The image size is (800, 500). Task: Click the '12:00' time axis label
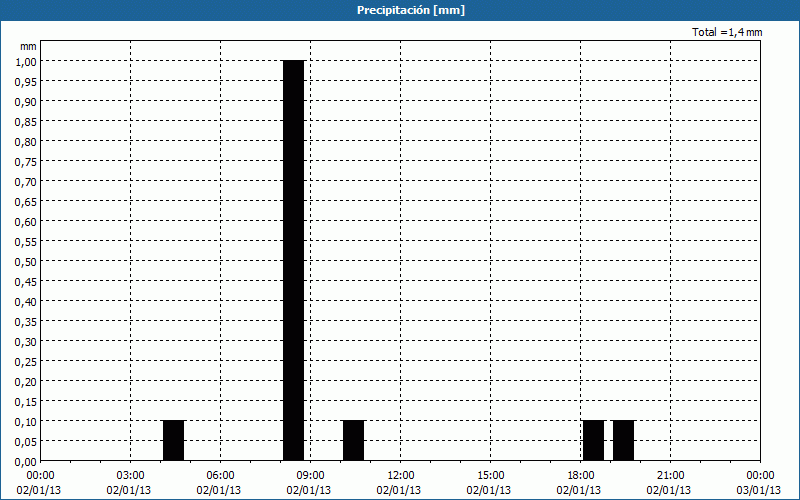401,476
